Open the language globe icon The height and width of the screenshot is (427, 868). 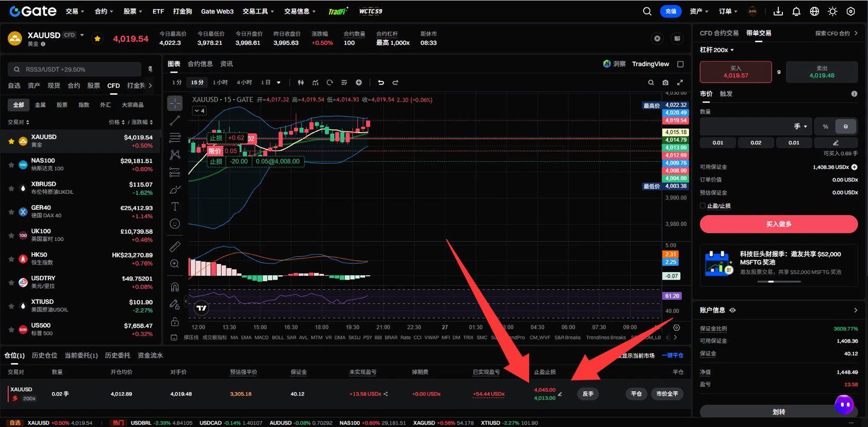click(x=814, y=11)
